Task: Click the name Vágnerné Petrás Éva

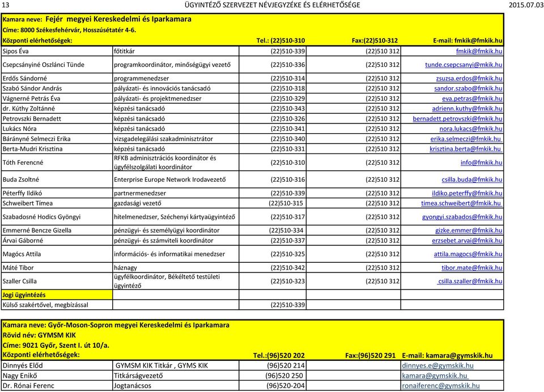Action: pyautogui.click(x=32, y=99)
